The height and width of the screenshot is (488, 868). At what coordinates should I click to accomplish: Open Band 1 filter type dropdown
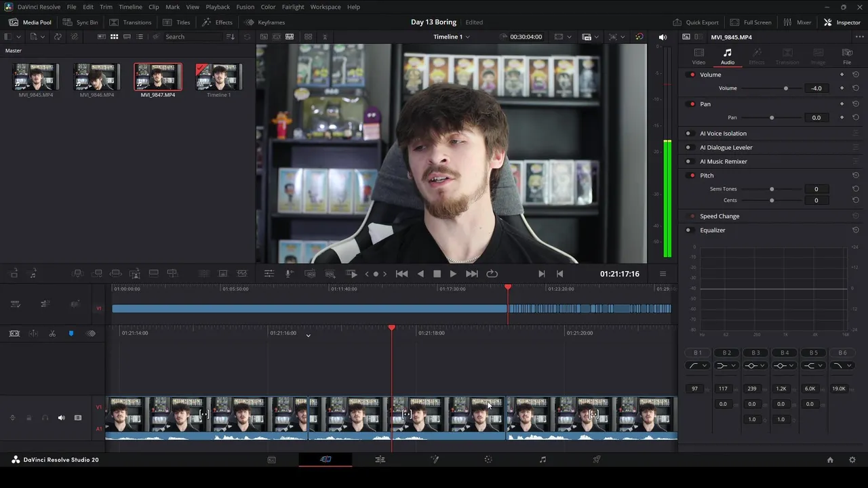coord(698,365)
